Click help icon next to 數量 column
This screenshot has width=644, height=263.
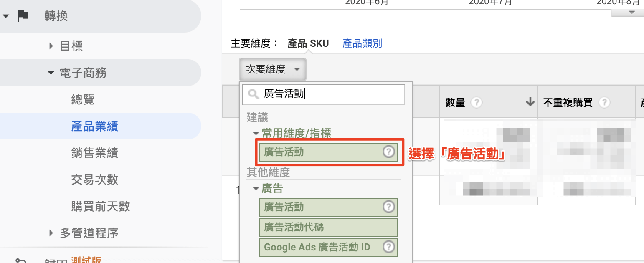click(x=476, y=102)
